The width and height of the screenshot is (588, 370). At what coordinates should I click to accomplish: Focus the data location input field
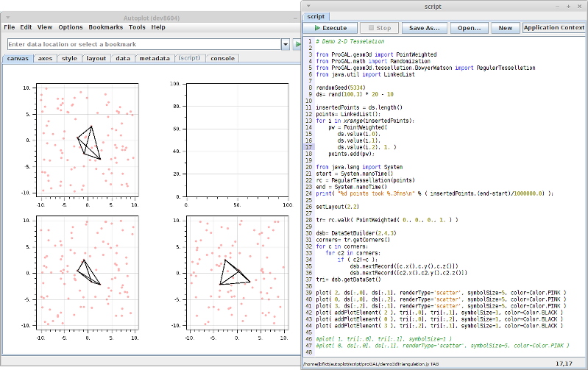142,45
